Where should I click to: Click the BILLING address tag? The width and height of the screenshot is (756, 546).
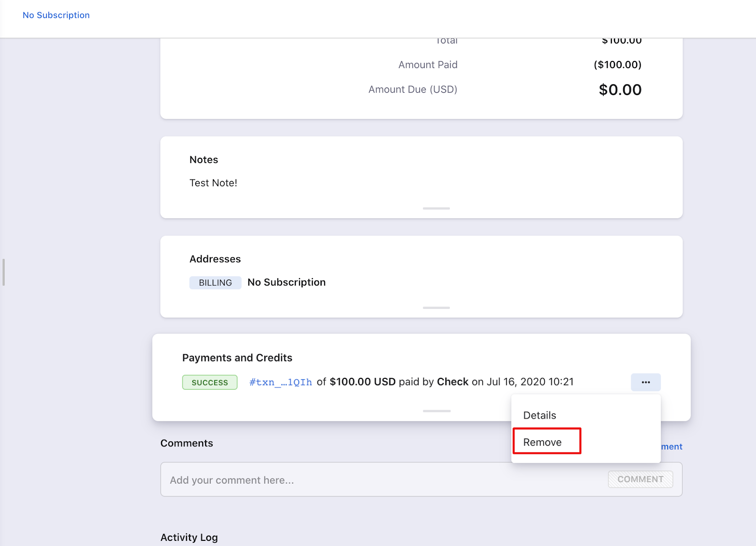point(215,282)
